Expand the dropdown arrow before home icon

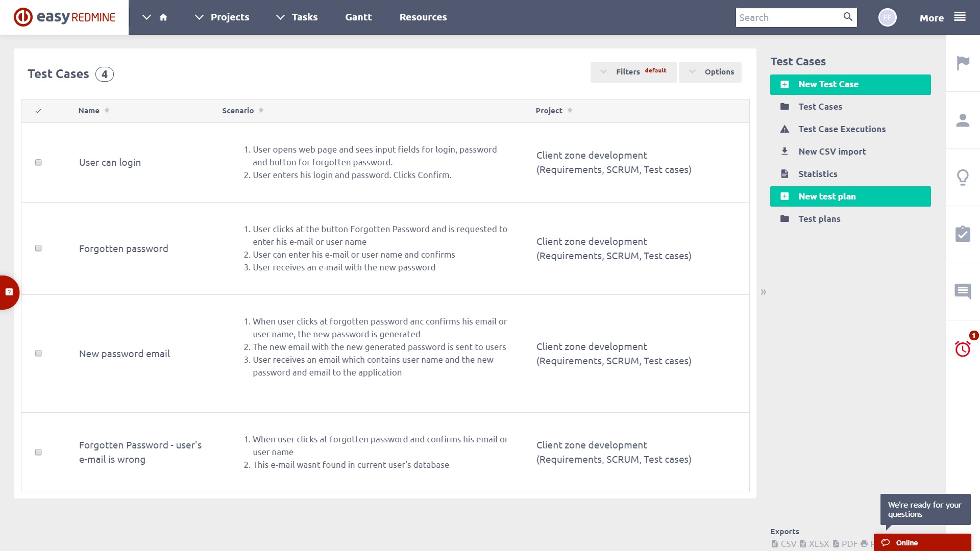tap(146, 17)
